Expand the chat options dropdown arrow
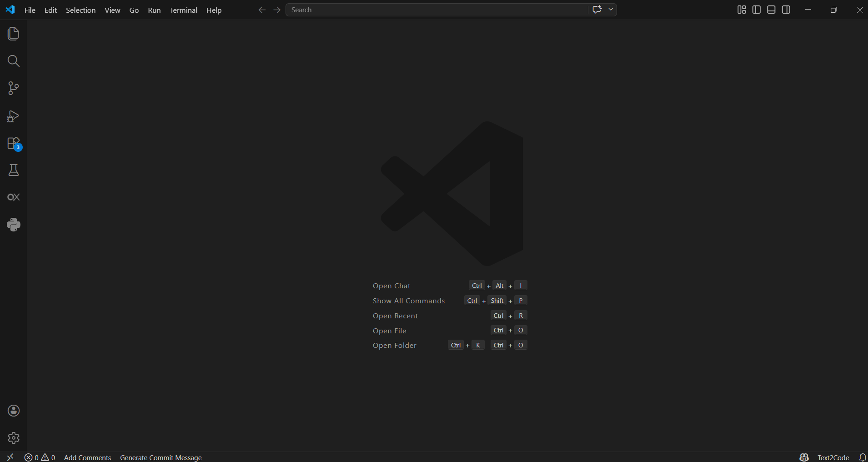The image size is (868, 462). (611, 10)
